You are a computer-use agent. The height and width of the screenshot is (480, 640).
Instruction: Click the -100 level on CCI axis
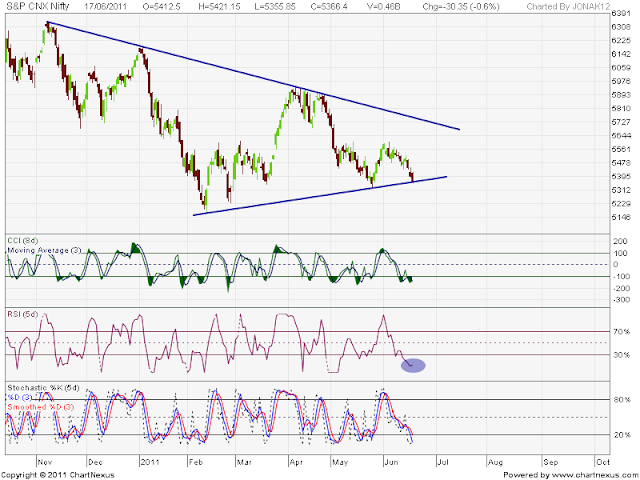click(620, 277)
